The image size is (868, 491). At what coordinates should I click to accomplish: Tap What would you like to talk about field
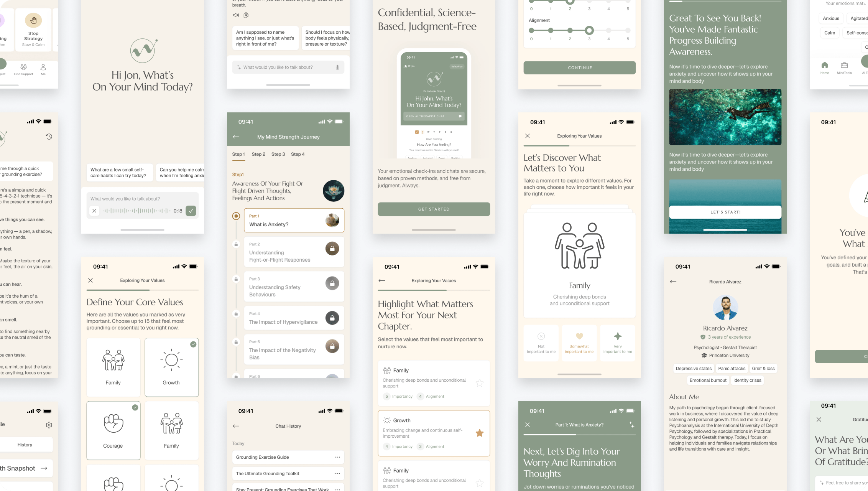(288, 67)
